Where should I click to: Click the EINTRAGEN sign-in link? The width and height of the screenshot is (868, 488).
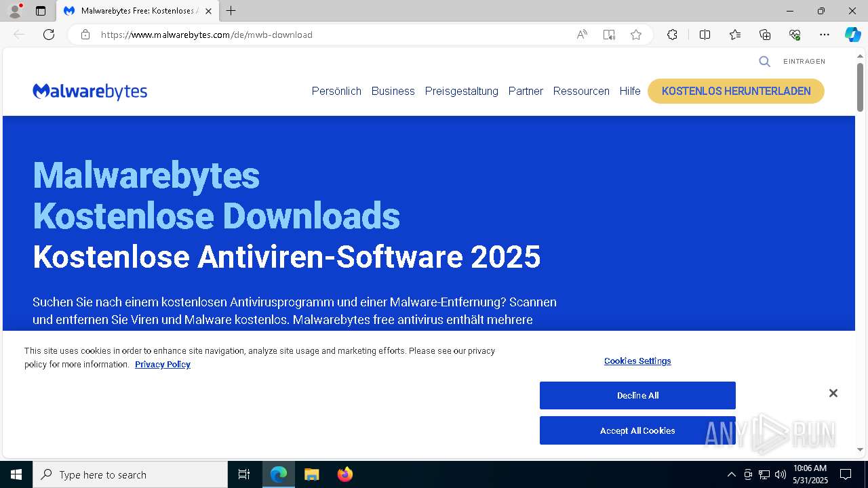[804, 62]
